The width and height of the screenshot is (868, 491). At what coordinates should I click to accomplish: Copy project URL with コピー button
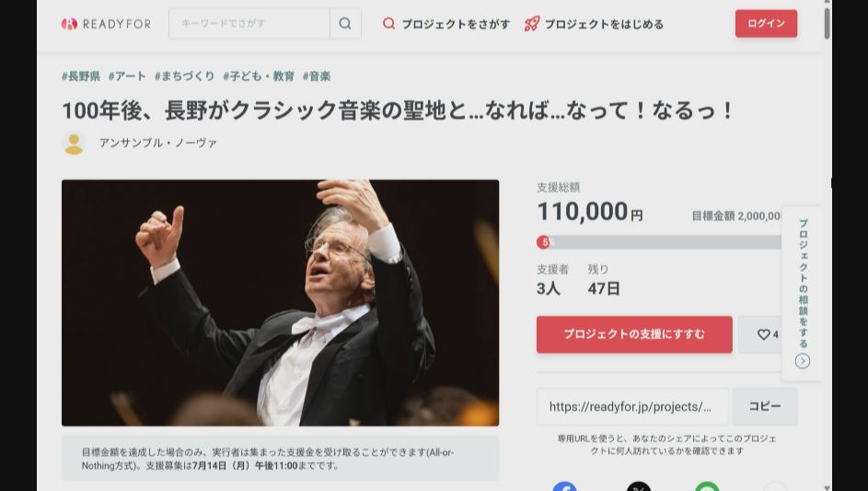coord(765,406)
